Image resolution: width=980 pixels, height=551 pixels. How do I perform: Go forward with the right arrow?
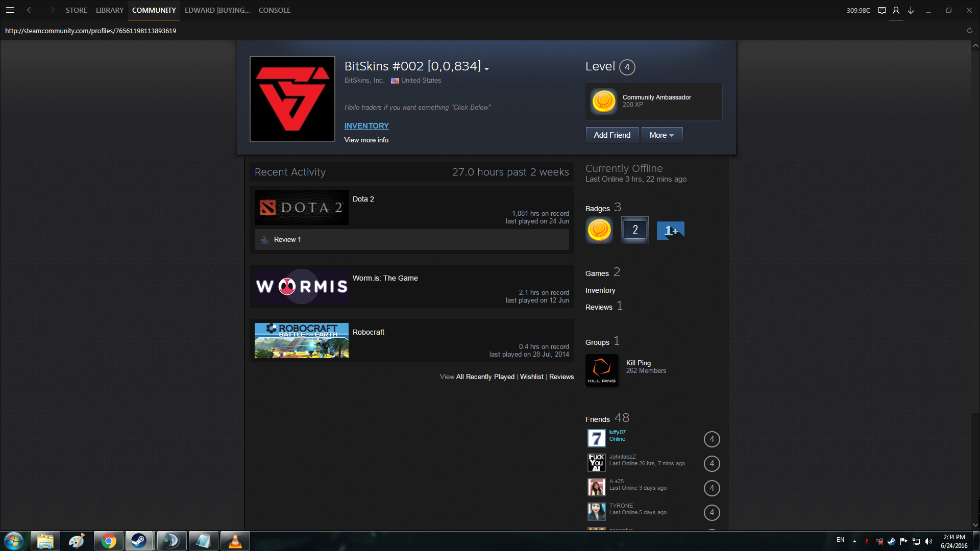click(x=51, y=10)
